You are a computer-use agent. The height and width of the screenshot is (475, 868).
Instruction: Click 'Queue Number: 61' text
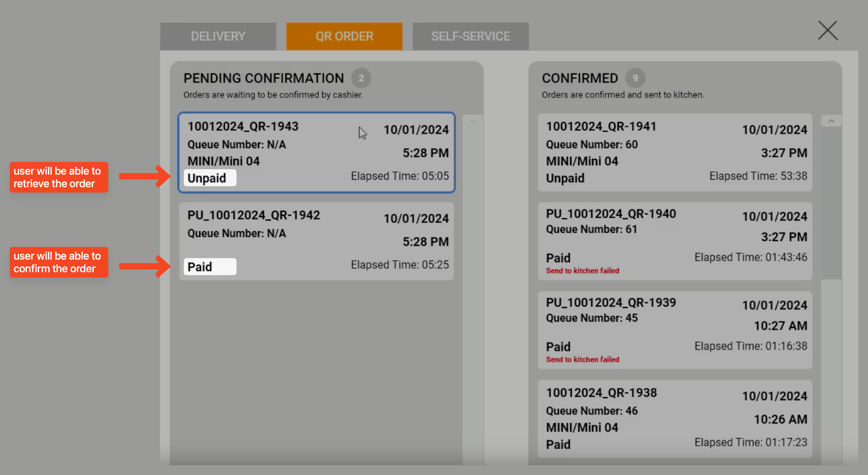pos(591,229)
